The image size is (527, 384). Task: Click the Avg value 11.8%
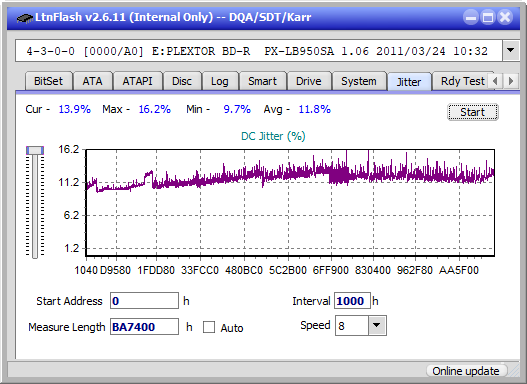click(x=315, y=109)
